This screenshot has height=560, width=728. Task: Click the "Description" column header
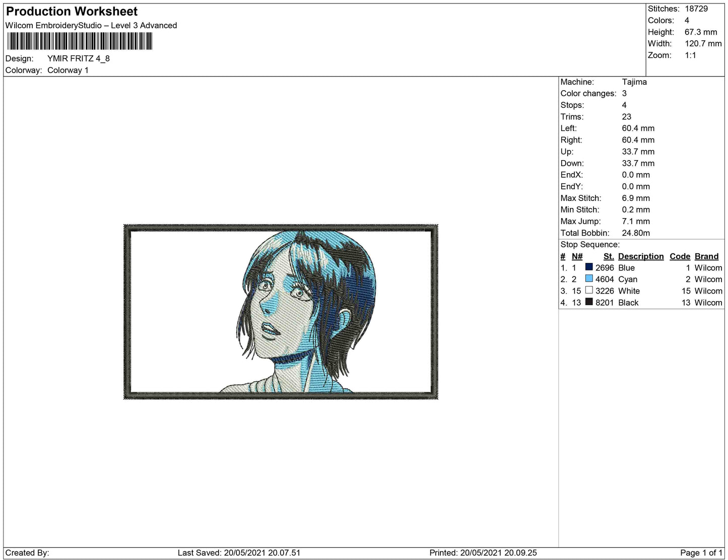641,256
